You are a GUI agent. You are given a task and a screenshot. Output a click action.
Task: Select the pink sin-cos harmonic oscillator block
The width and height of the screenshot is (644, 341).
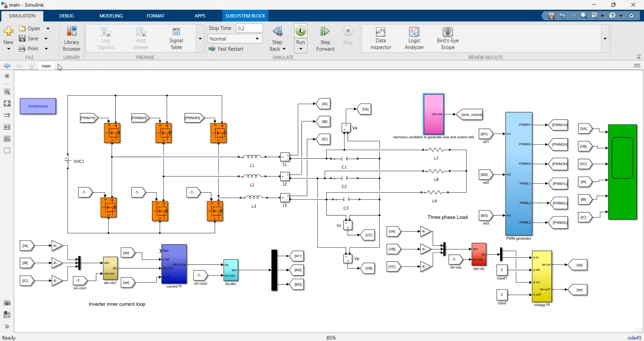[x=433, y=114]
